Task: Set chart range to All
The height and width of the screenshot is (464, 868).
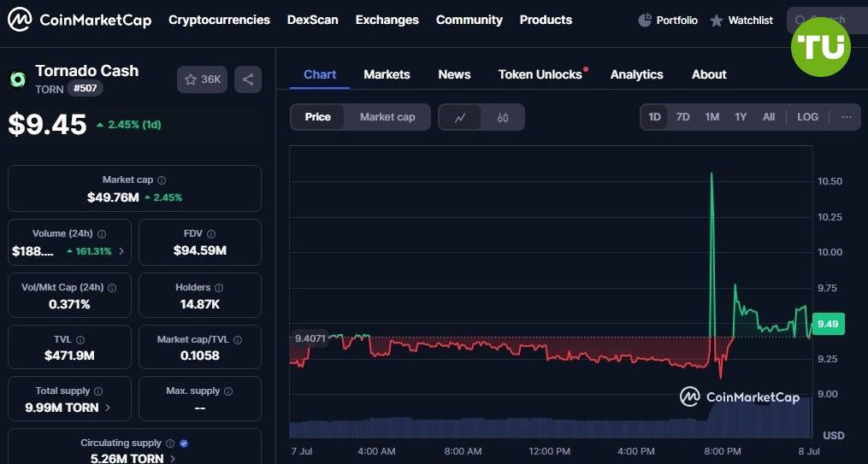Action: coord(768,117)
